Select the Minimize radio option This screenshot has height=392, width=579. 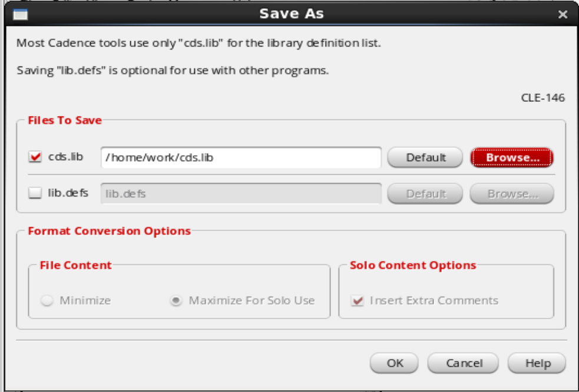coord(47,301)
